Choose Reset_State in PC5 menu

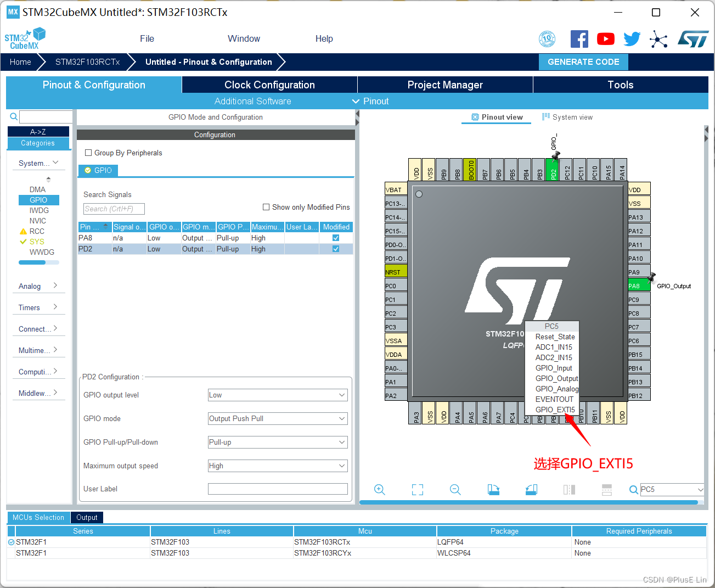coord(555,337)
